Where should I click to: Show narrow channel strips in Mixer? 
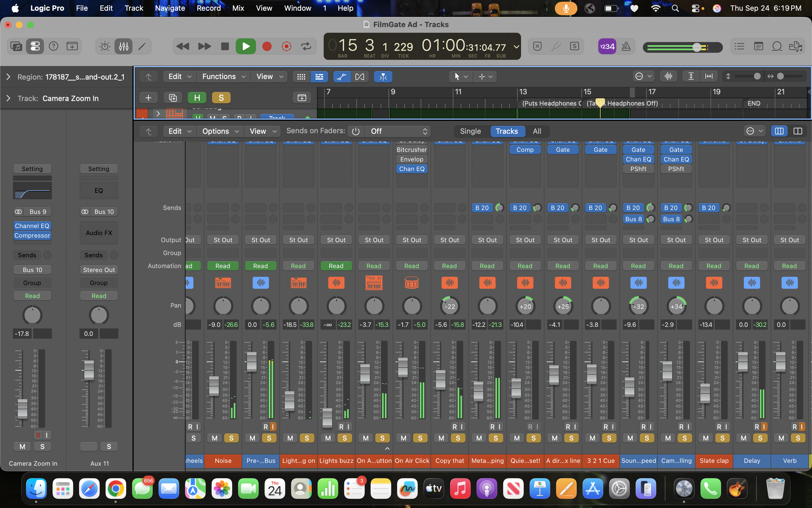pyautogui.click(x=779, y=131)
